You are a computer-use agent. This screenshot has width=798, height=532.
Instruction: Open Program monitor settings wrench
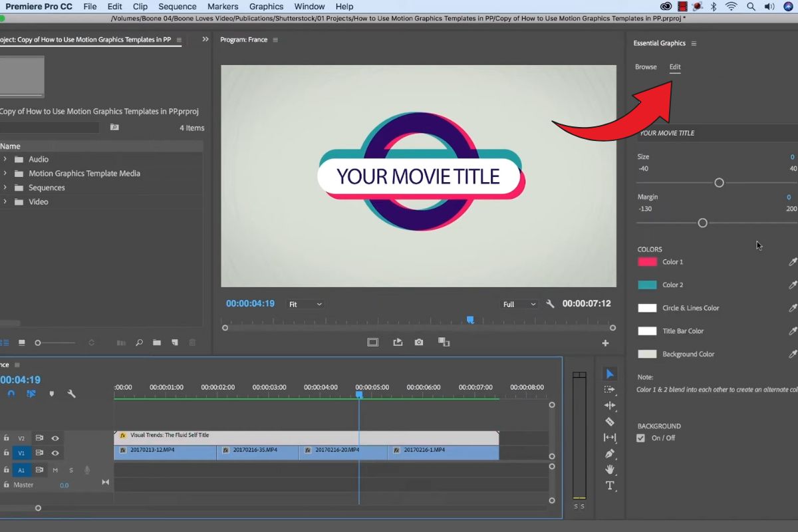[550, 304]
